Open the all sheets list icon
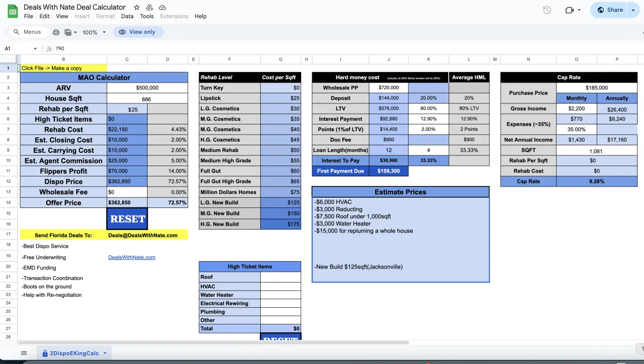This screenshot has height=364, width=644. pos(24,353)
